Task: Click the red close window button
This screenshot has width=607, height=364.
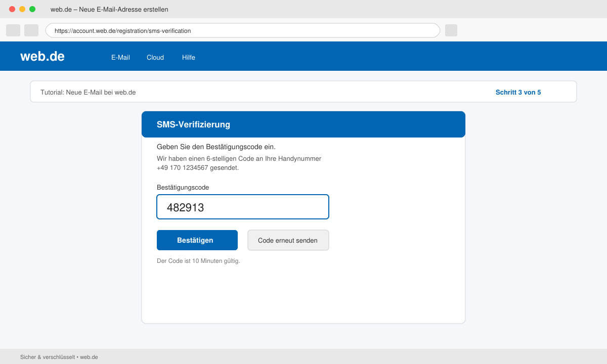Action: (12, 9)
